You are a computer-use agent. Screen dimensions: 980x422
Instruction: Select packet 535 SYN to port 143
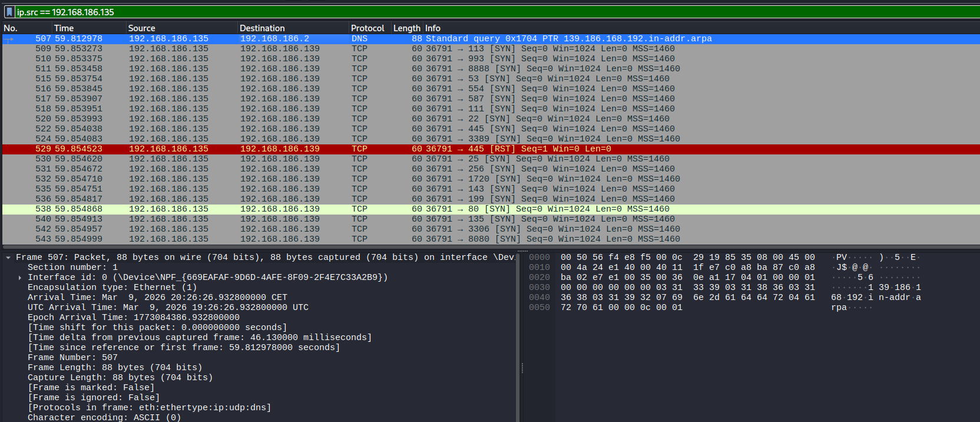[491, 189]
